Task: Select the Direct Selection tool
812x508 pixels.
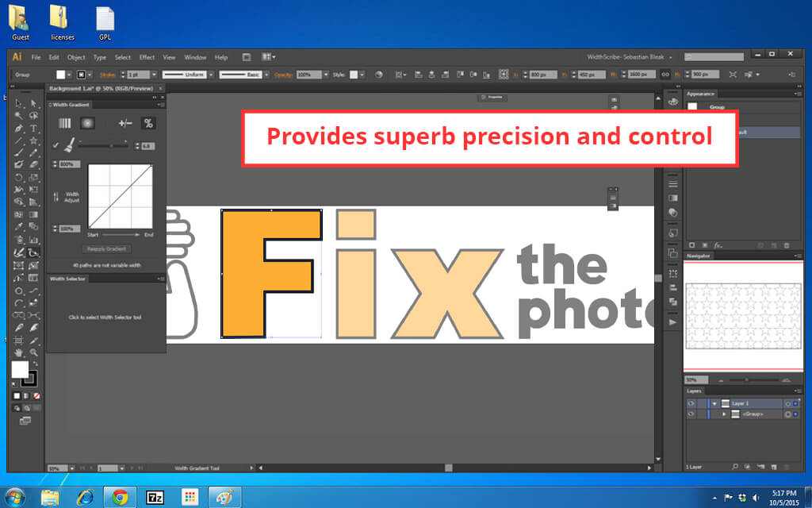Action: pos(33,103)
